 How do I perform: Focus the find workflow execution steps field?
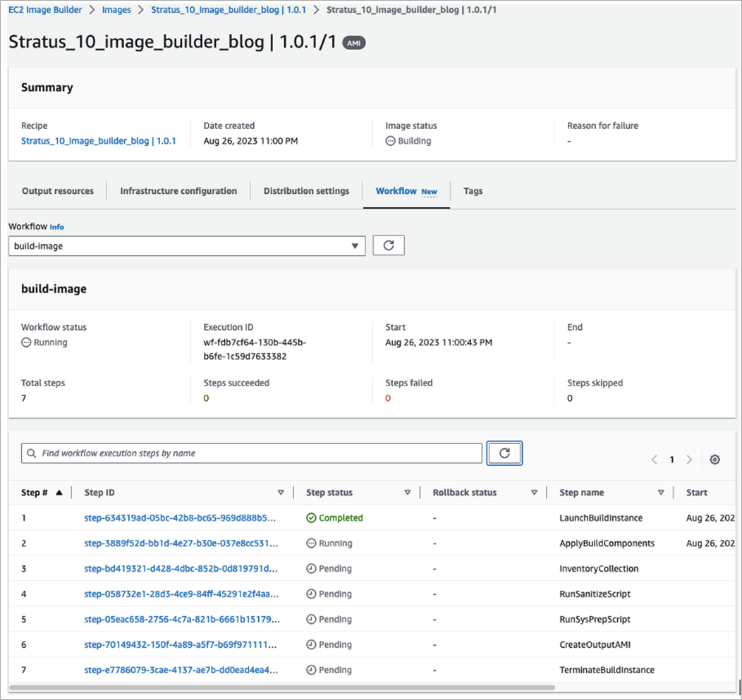click(252, 453)
